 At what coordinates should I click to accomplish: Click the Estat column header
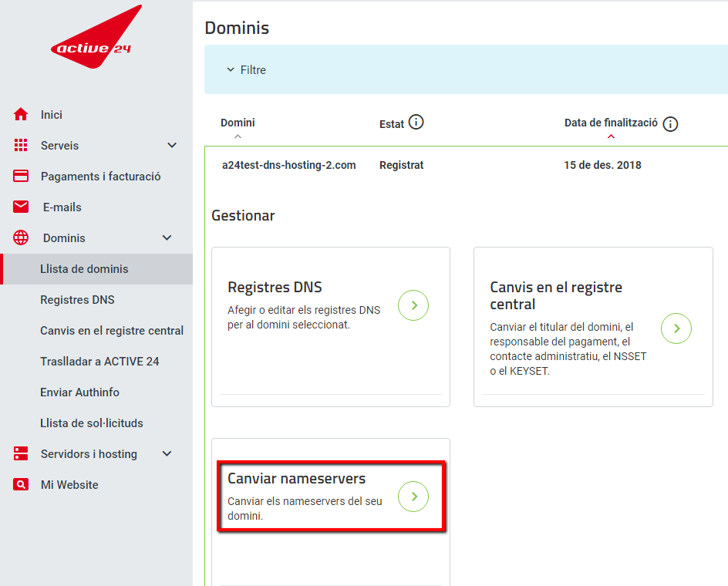392,124
